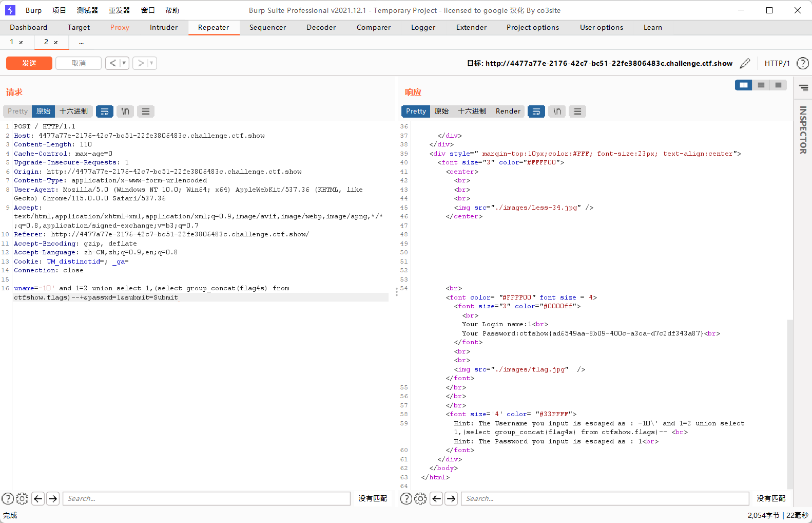Open response search settings gear
The width and height of the screenshot is (812, 523).
coord(420,498)
